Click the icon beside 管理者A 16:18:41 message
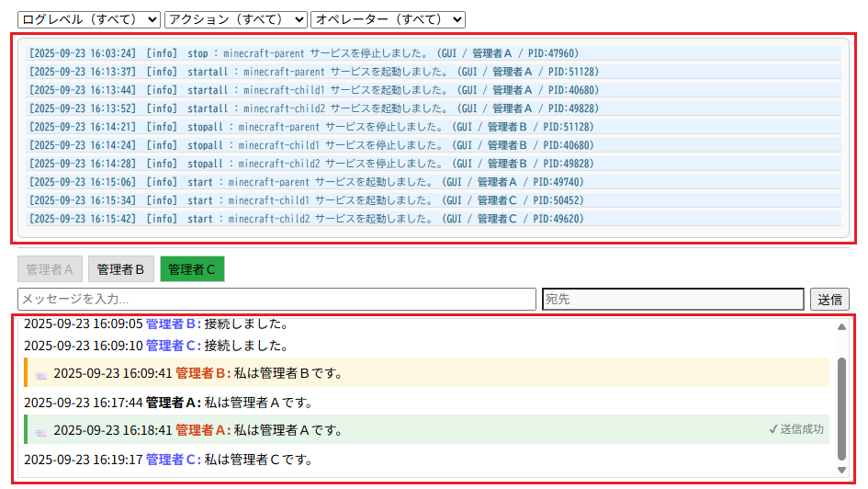Screen dimensions: 868x489 pos(41,433)
